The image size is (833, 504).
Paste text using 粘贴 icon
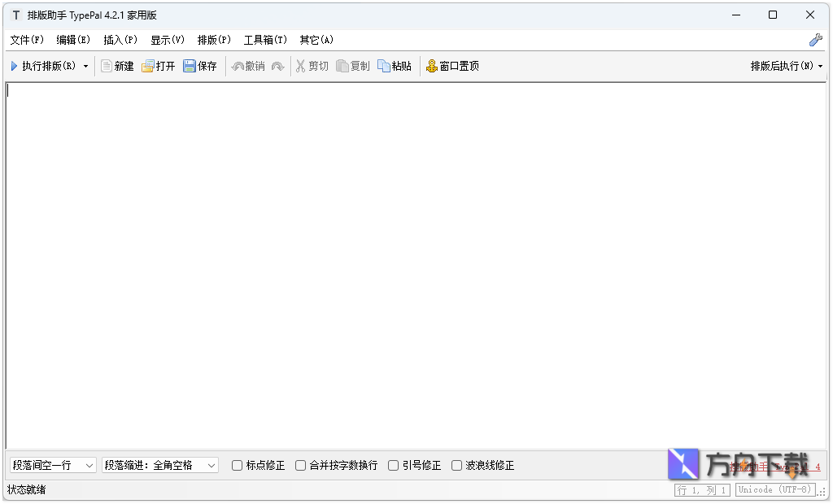384,66
